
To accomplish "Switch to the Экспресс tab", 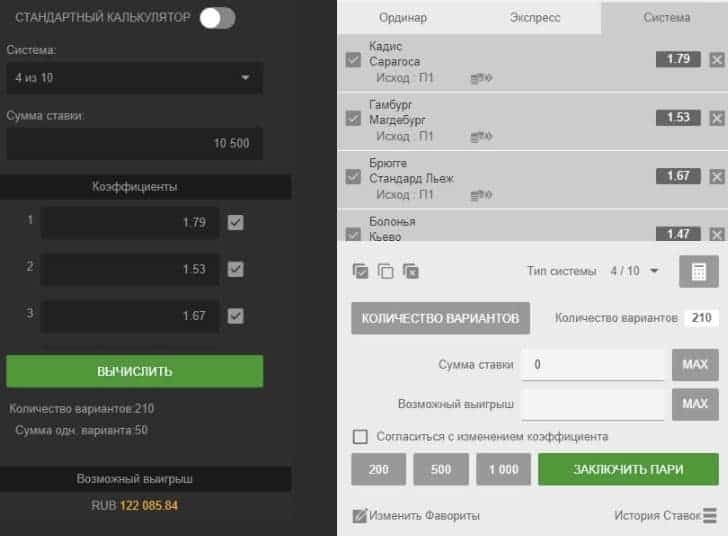I will (535, 18).
